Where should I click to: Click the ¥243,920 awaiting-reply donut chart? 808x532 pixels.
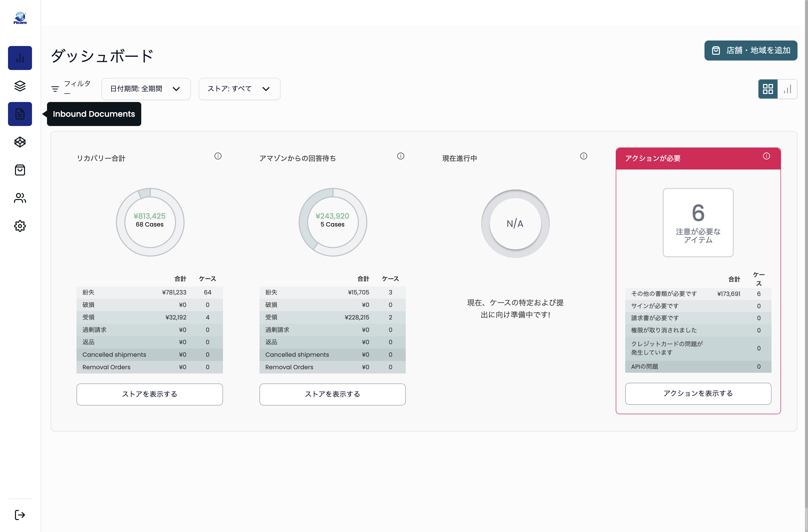(333, 222)
